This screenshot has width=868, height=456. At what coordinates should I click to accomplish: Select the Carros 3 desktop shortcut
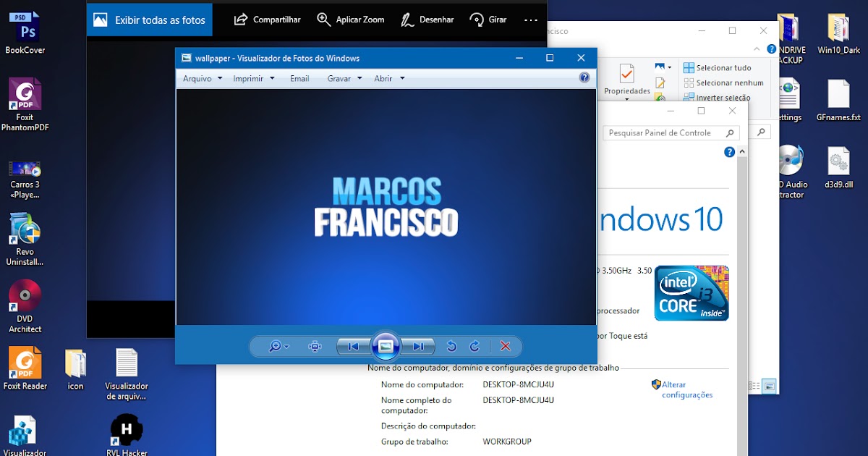(x=25, y=179)
